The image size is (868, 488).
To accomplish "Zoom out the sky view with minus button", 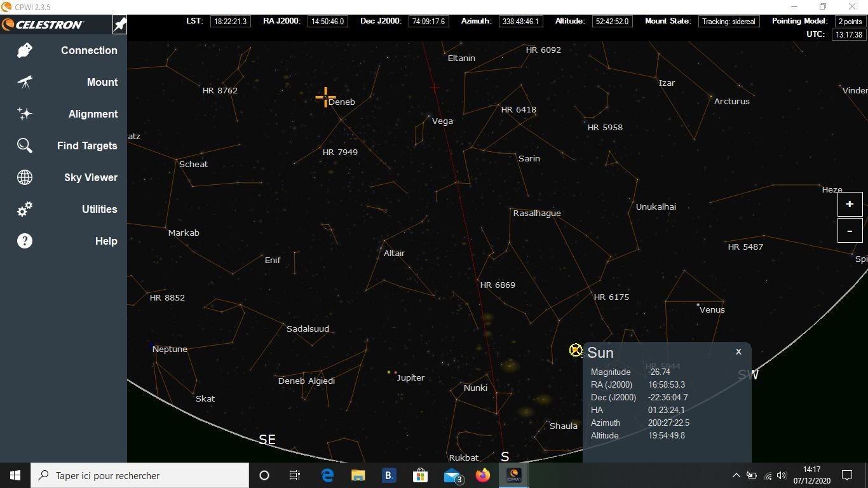I will click(850, 231).
